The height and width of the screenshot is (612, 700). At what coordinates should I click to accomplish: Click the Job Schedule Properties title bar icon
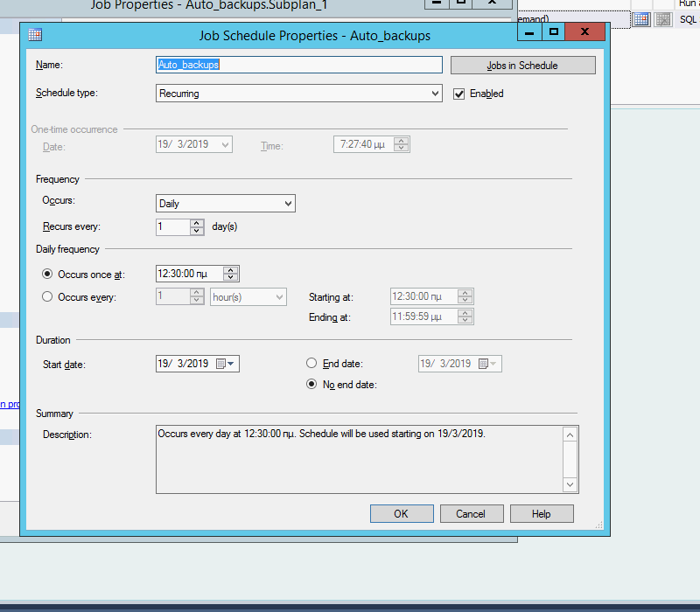pos(35,34)
